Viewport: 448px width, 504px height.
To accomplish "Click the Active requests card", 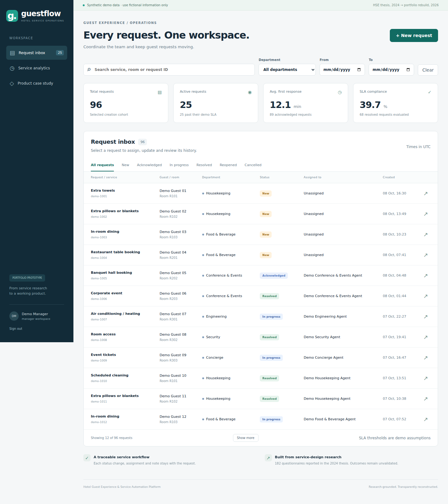I will point(216,103).
